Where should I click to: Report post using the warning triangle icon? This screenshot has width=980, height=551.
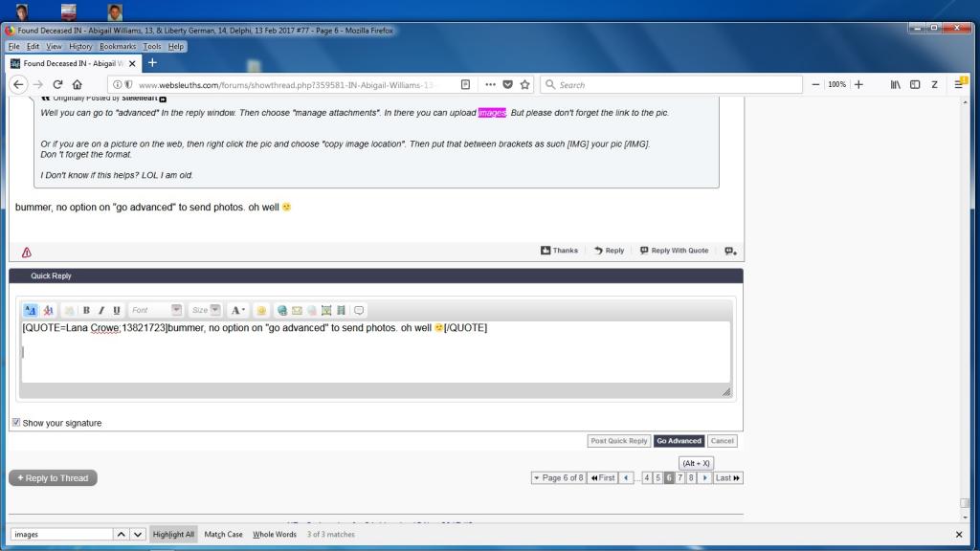tap(26, 252)
